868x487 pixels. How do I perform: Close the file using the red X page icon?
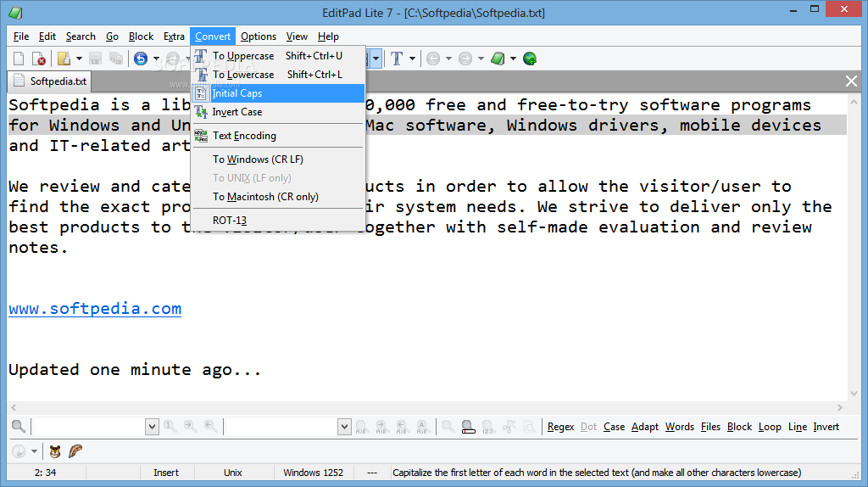(38, 59)
